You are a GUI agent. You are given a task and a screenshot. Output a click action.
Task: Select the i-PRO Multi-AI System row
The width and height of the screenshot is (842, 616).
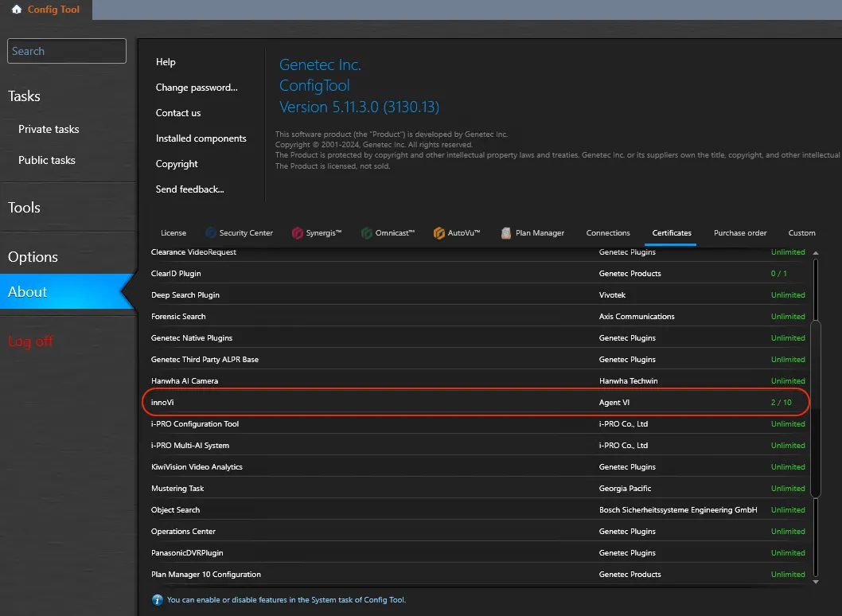478,445
